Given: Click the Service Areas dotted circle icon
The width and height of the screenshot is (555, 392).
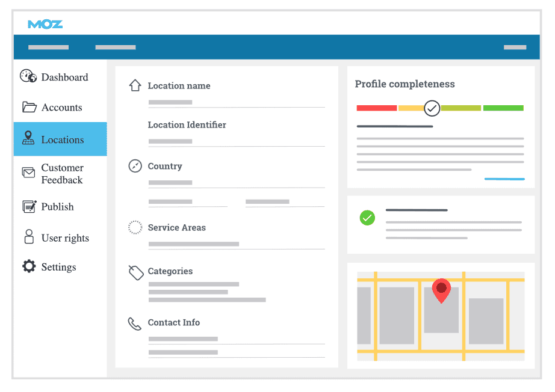Looking at the screenshot, I should coord(135,227).
